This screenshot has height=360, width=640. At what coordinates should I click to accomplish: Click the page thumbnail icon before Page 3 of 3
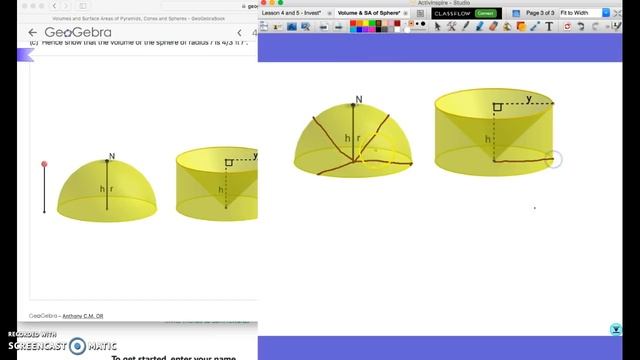[x=516, y=13]
